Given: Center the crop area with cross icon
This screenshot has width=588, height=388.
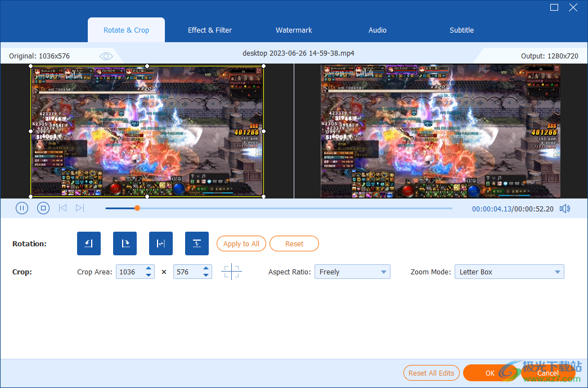Looking at the screenshot, I should [231, 272].
